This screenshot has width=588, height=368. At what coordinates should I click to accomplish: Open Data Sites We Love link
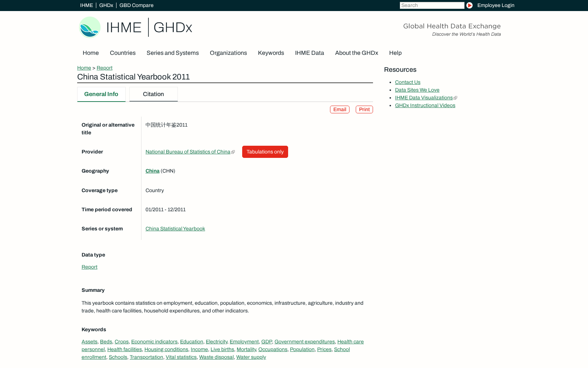tap(417, 90)
